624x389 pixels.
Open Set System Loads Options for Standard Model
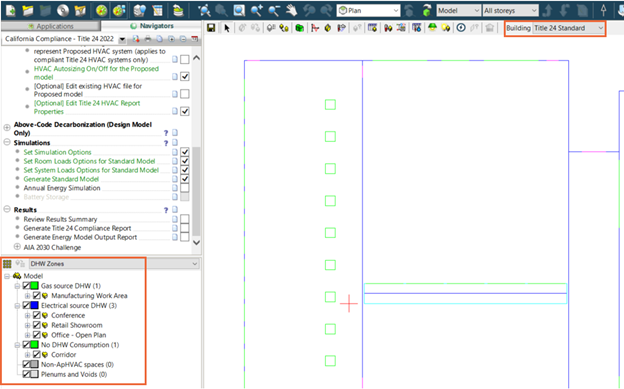pos(91,170)
